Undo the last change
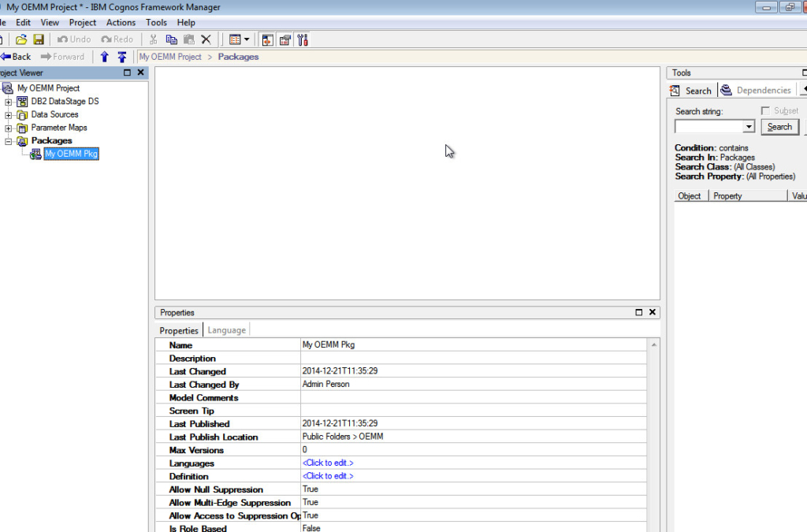 pos(74,39)
